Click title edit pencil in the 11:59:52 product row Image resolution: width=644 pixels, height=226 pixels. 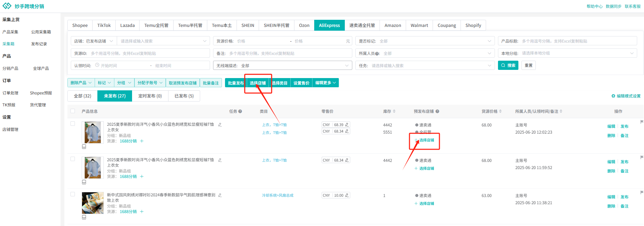tap(220, 160)
